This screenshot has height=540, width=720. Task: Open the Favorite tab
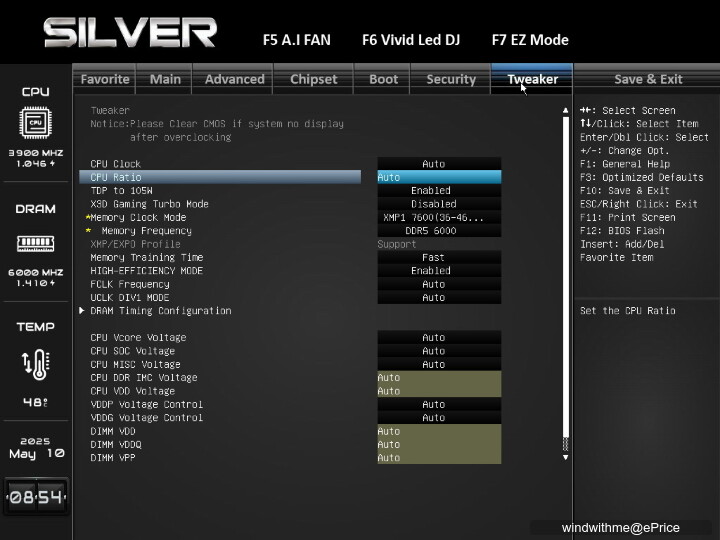point(105,79)
